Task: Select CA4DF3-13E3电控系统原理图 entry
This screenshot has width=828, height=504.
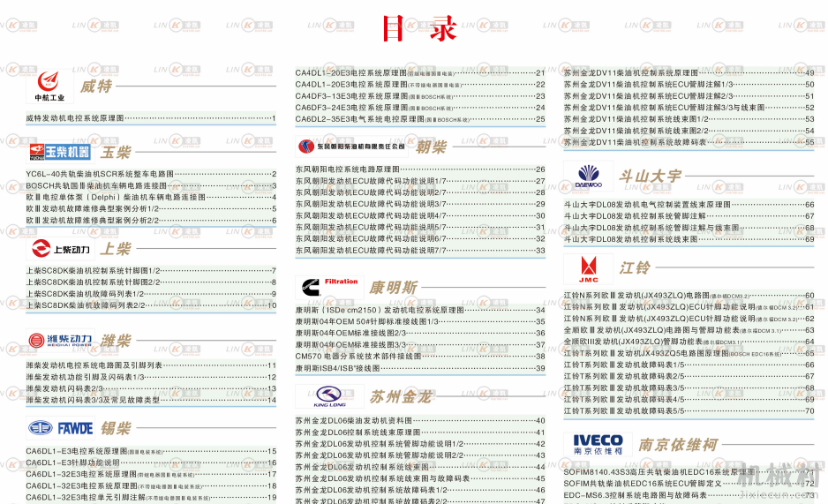Action: click(420, 96)
